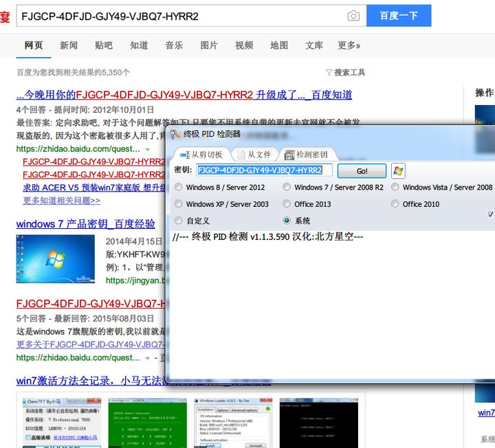Screen dimensions: 495x448
Task: Select the 自定义 radio button
Action: (178, 221)
